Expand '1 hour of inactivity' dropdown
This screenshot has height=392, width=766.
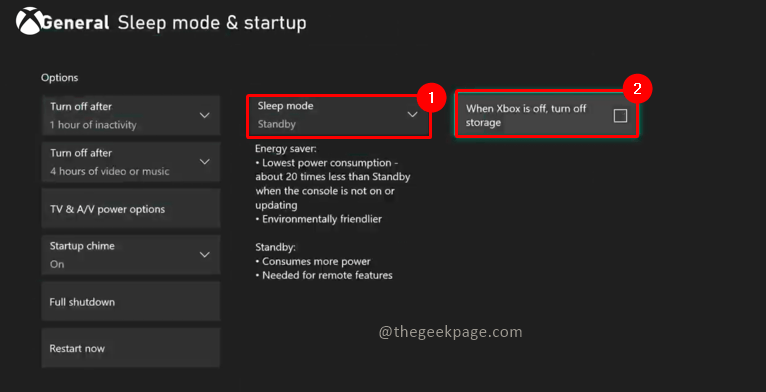(131, 115)
